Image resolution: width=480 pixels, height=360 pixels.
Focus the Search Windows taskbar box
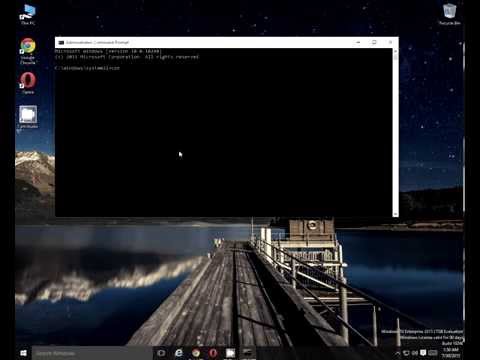(92, 353)
